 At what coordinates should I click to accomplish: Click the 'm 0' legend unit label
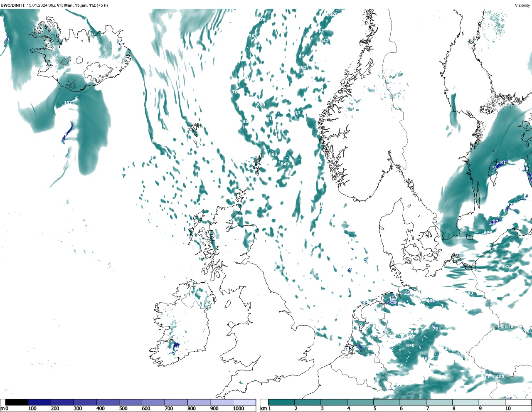4,409
